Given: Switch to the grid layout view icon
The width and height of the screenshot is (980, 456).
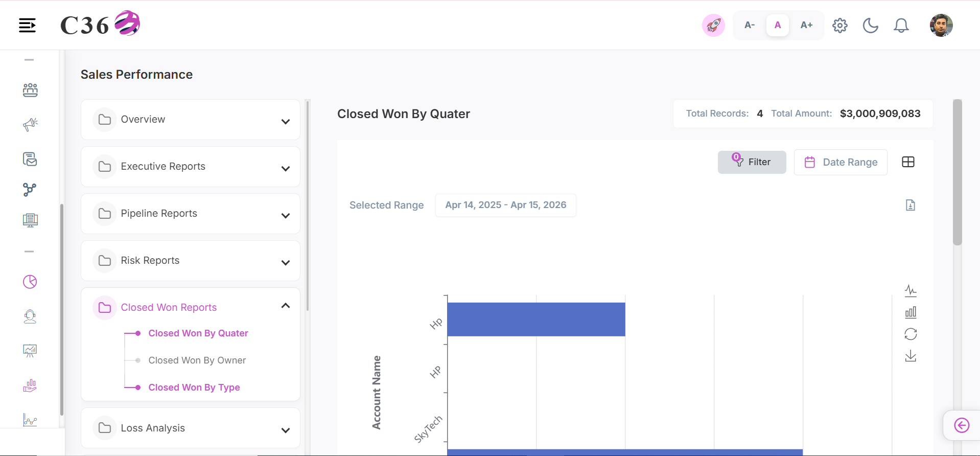Looking at the screenshot, I should pyautogui.click(x=908, y=162).
